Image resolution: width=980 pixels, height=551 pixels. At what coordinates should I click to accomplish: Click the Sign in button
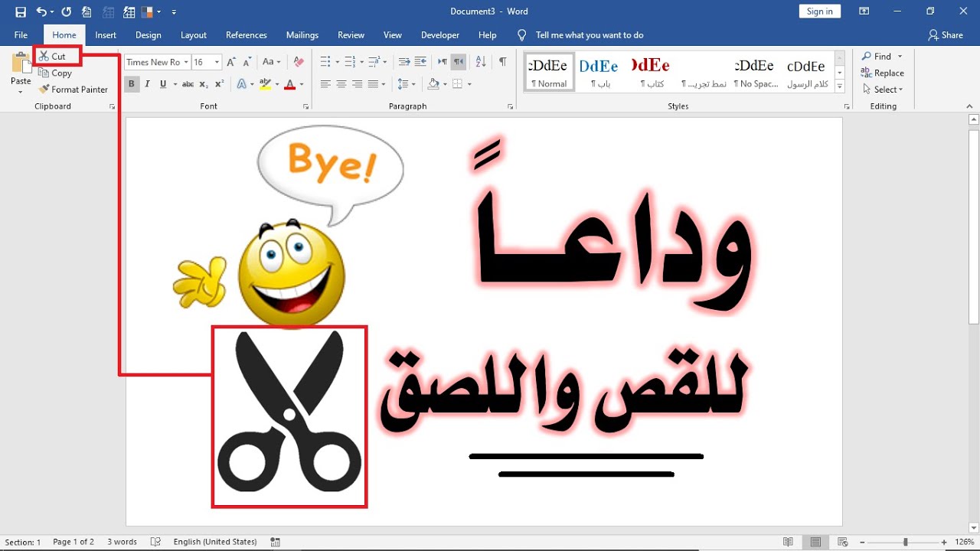(x=820, y=11)
